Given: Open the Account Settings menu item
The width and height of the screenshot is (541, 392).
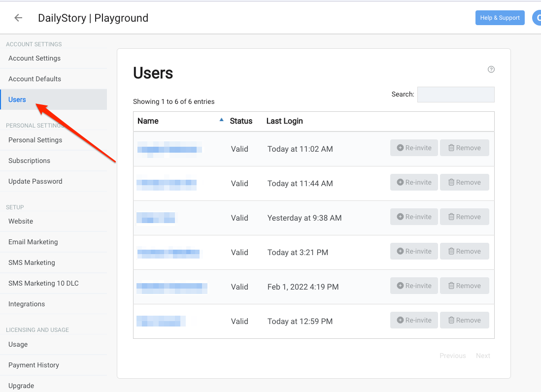Looking at the screenshot, I should point(54,58).
